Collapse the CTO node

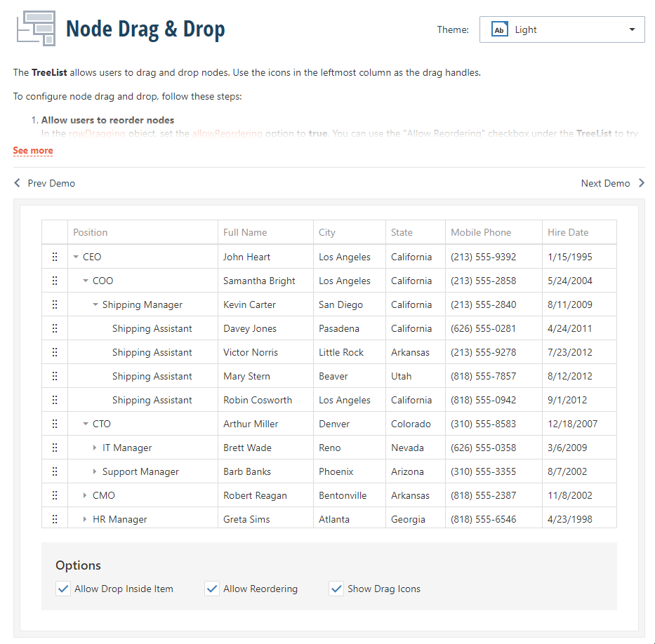coord(86,424)
